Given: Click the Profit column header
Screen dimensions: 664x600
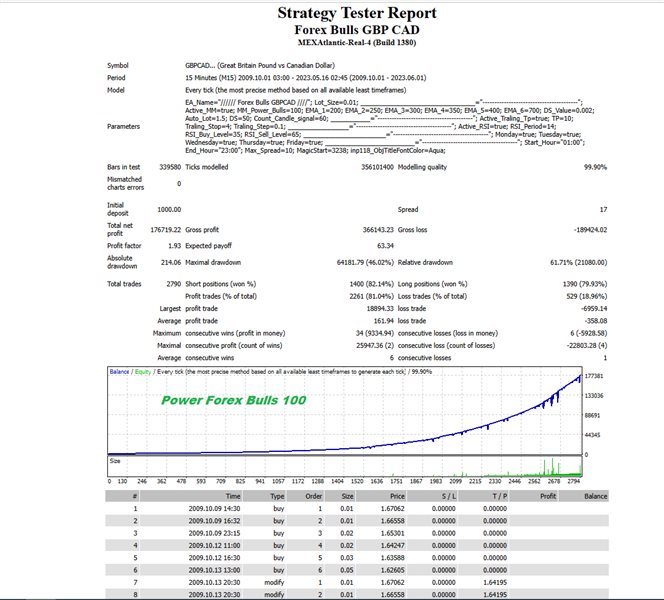Looking at the screenshot, I should pyautogui.click(x=548, y=495).
